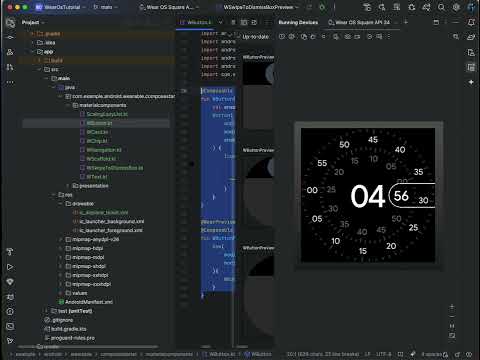Open Wear OS Square device selector dropdown
Viewport: 480px width, 360px height.
click(x=170, y=7)
